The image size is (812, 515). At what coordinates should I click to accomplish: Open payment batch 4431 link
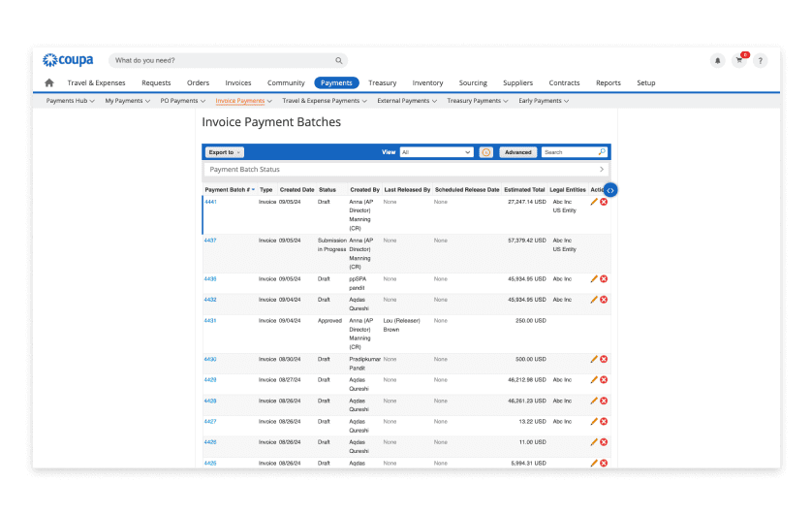coord(210,320)
